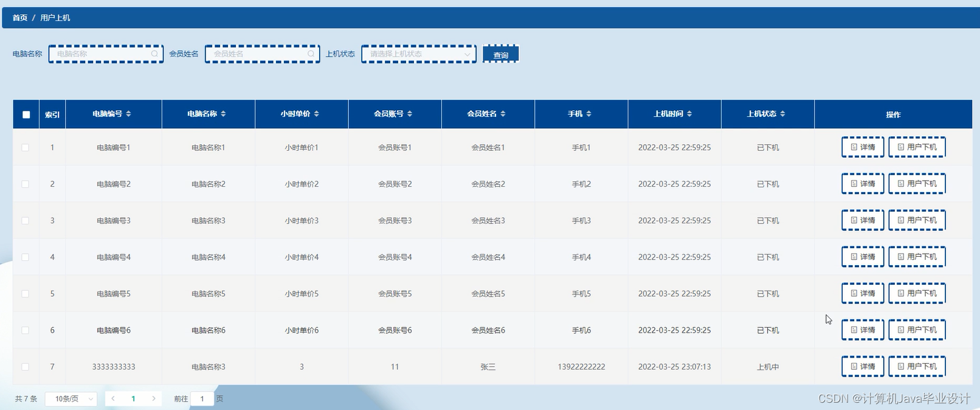
Task: Go to previous page arrow in pagination
Action: [113, 399]
